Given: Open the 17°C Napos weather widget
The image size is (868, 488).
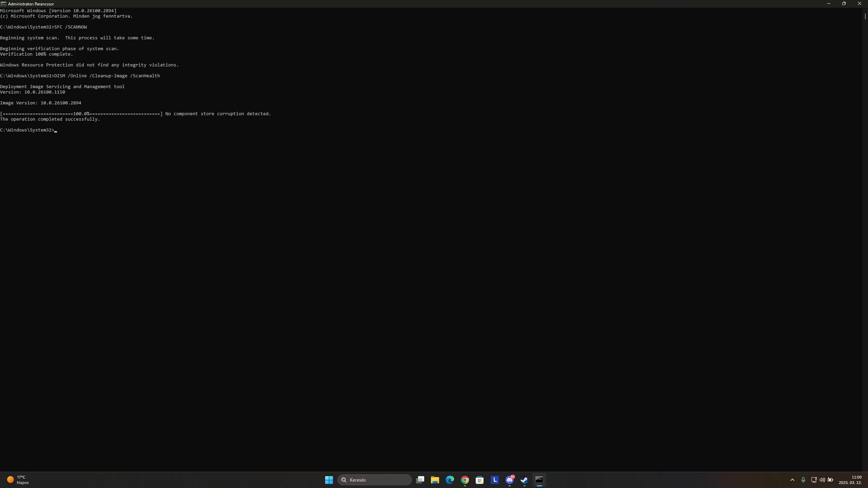Looking at the screenshot, I should pyautogui.click(x=18, y=480).
